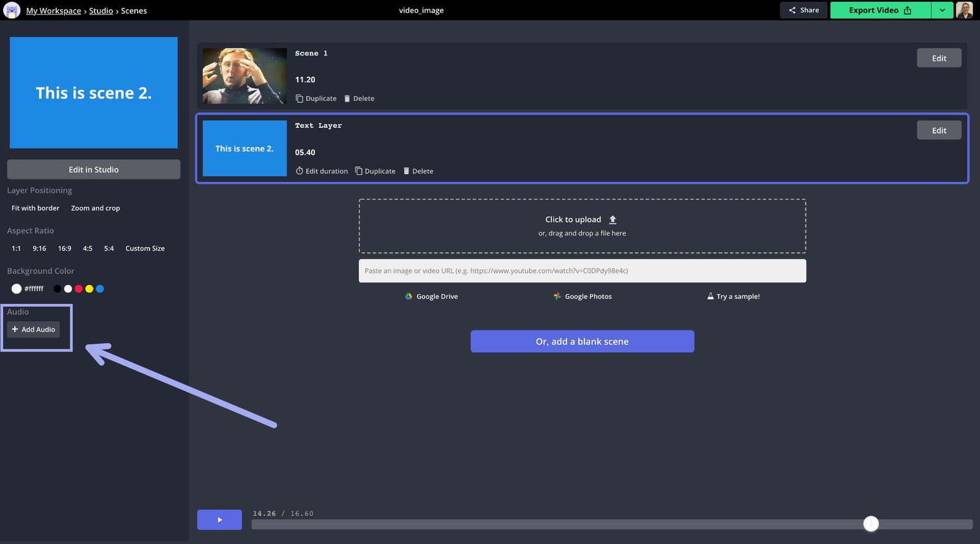The width and height of the screenshot is (980, 544).
Task: Delete the Text Layer scene
Action: point(418,172)
